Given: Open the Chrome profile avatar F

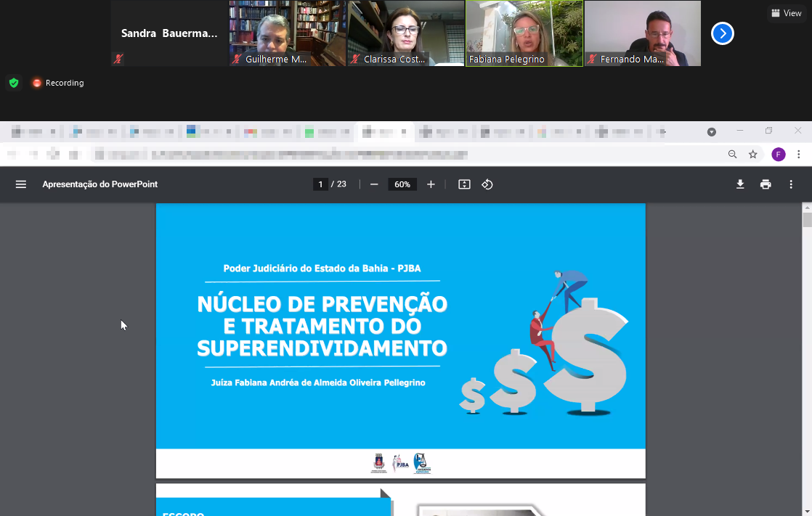Looking at the screenshot, I should coord(778,154).
